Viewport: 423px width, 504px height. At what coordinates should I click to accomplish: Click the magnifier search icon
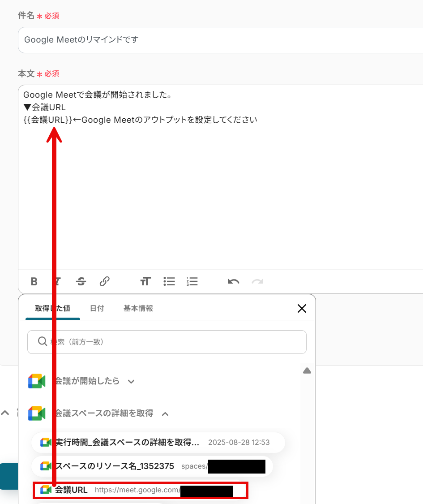point(43,341)
